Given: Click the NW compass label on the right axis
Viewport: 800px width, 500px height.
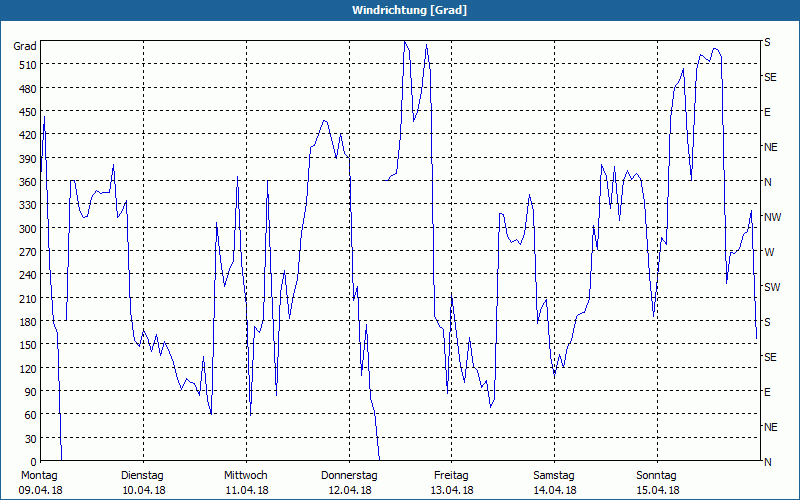Looking at the screenshot, I should [771, 217].
